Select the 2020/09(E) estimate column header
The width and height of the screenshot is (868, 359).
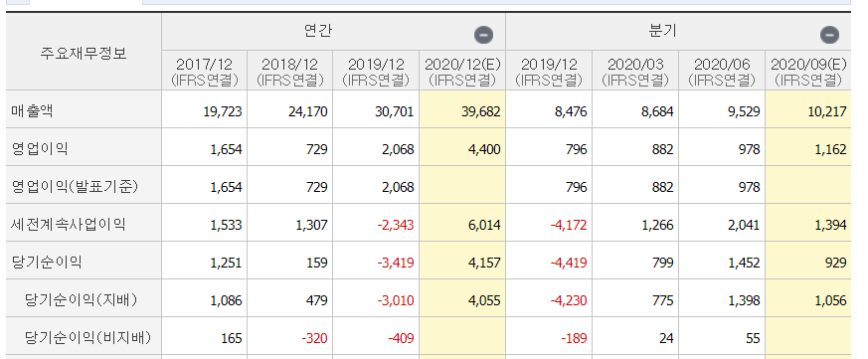pos(808,72)
